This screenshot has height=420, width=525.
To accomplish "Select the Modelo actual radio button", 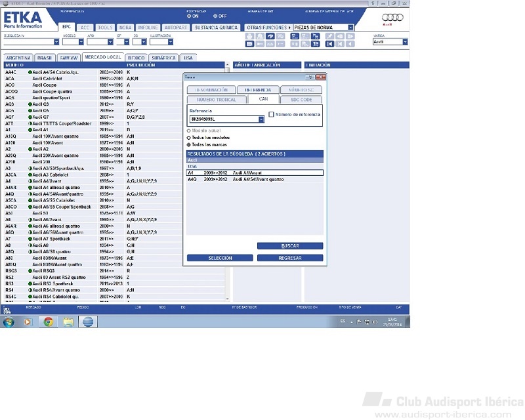I will click(188, 131).
